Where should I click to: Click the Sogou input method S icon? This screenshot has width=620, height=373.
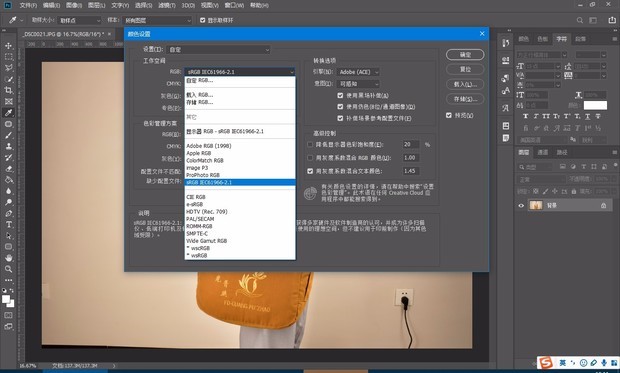546,362
